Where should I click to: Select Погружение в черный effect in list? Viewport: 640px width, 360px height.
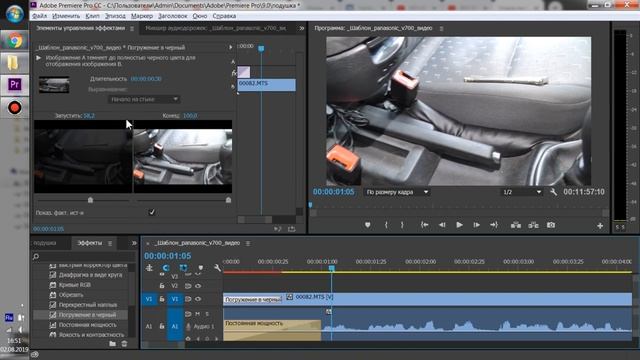pos(87,315)
